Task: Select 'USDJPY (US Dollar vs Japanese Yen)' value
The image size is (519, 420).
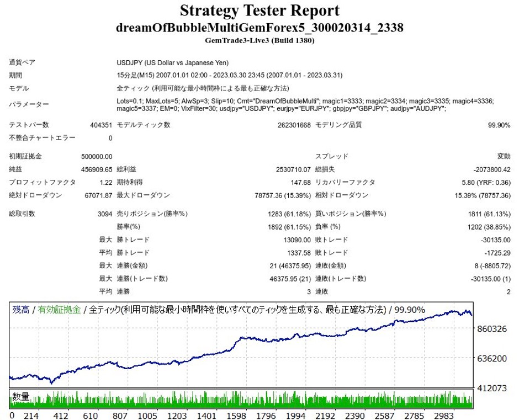Action: tap(172, 62)
